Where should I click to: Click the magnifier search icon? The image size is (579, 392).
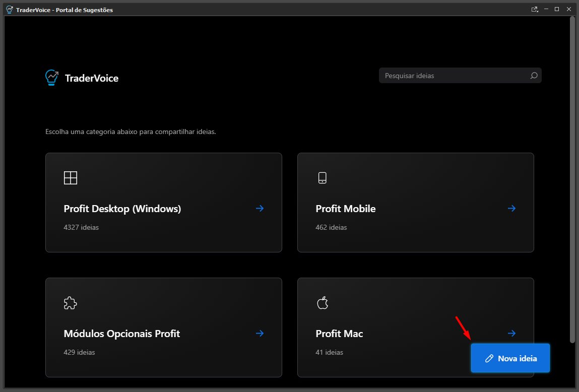click(534, 76)
